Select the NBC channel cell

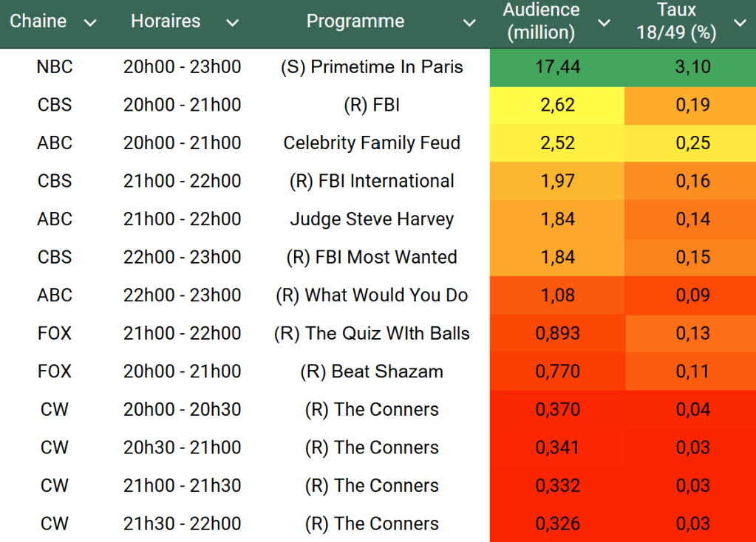55,67
